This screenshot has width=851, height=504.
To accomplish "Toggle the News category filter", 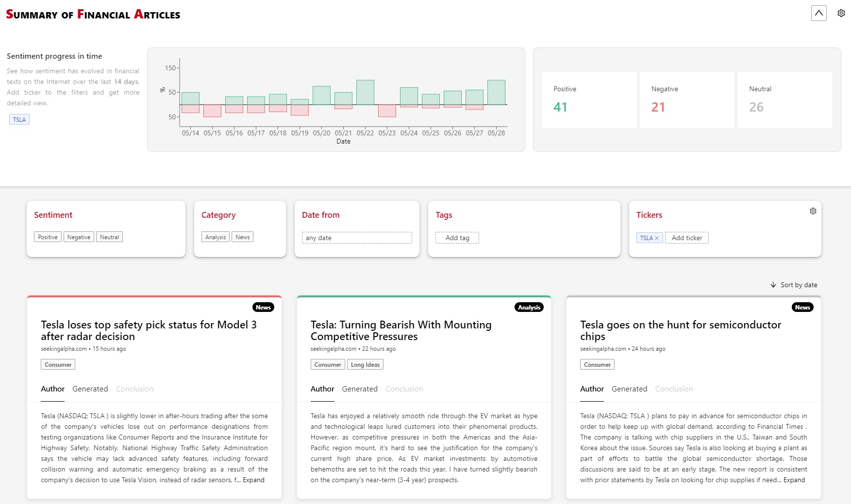I will (242, 237).
